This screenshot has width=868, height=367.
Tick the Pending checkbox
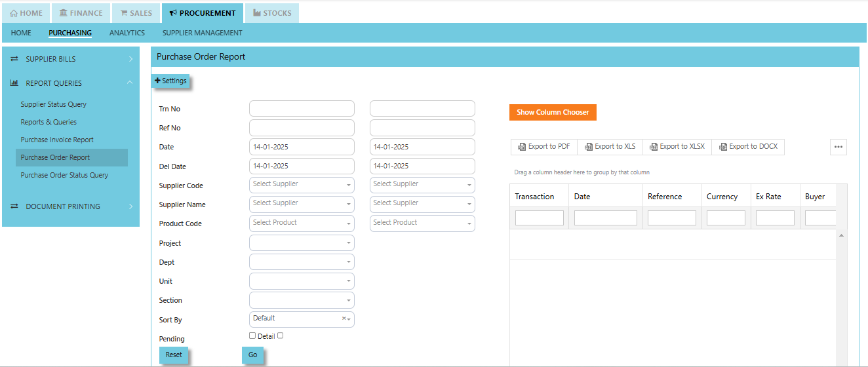pos(252,336)
